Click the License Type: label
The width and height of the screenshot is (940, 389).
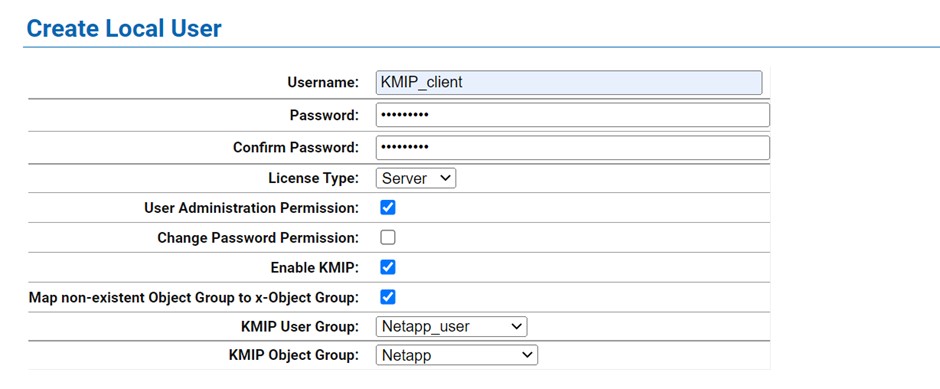314,179
